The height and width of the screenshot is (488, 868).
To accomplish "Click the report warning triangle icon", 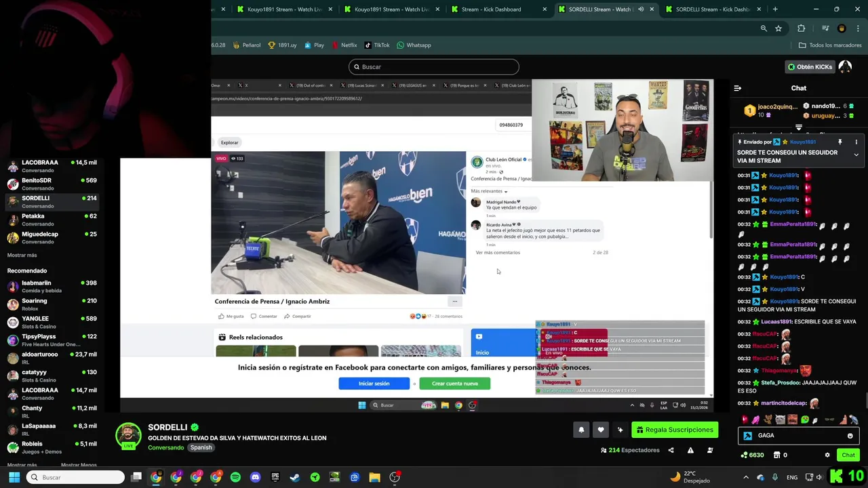I will tap(690, 450).
